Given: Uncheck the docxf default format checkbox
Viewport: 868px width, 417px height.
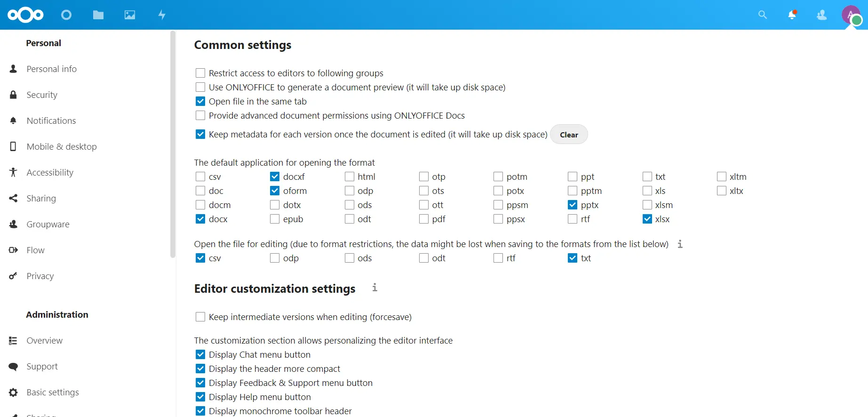Looking at the screenshot, I should click(275, 176).
